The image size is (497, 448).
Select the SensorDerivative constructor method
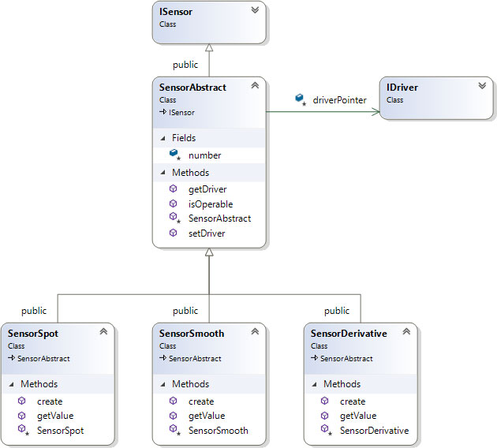pyautogui.click(x=374, y=431)
